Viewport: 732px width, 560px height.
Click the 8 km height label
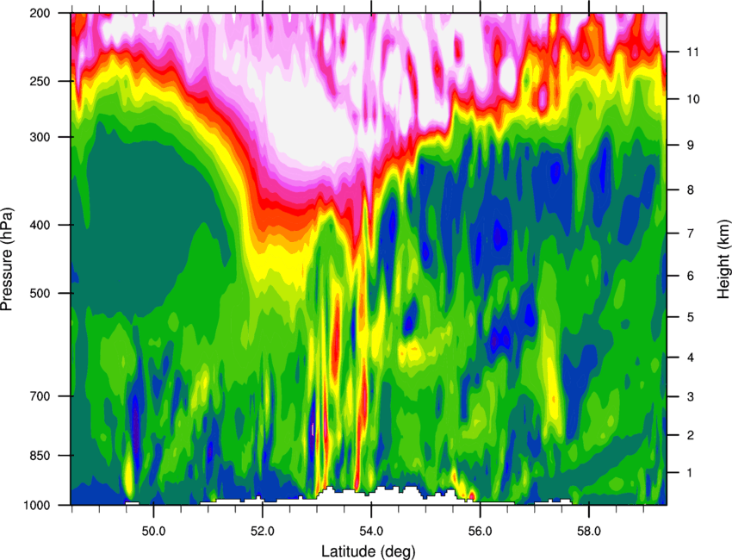click(x=691, y=190)
